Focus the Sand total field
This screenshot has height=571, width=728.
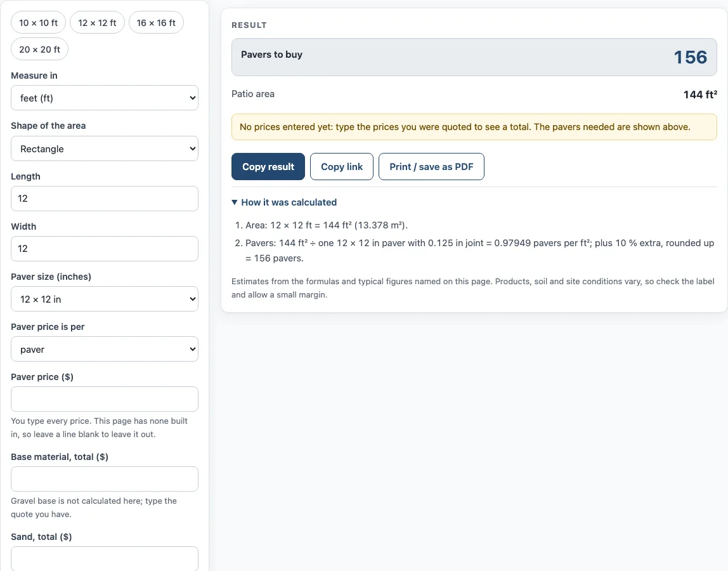coord(105,558)
